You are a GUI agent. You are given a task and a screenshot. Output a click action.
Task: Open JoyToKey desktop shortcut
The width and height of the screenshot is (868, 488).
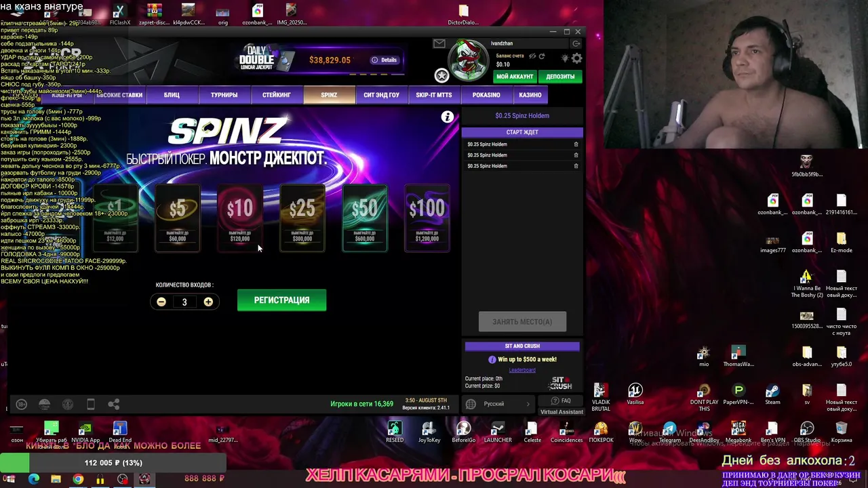click(429, 432)
